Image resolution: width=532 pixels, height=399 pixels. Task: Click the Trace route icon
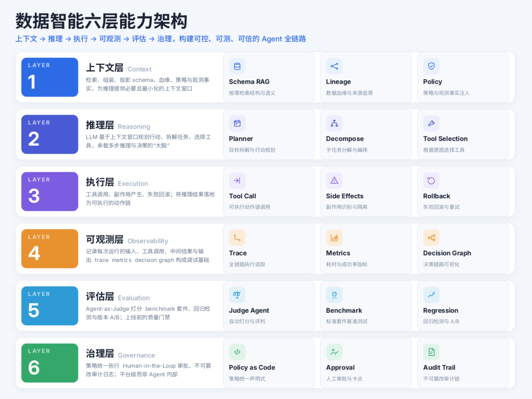(x=237, y=238)
